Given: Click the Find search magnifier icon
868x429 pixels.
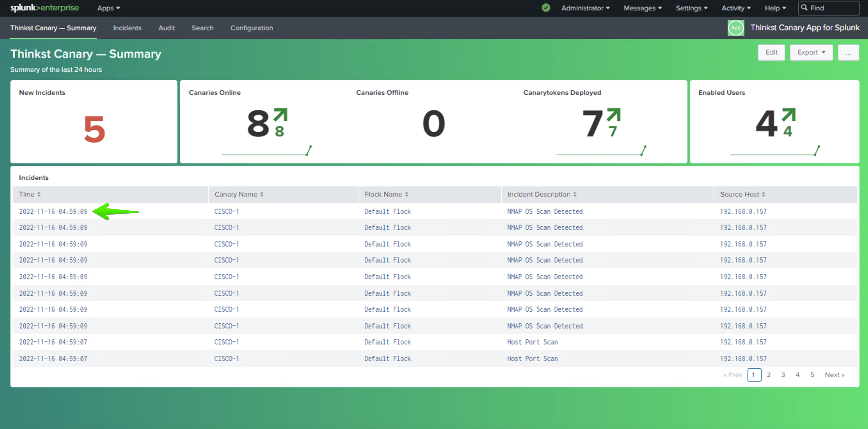Looking at the screenshot, I should tap(804, 7).
